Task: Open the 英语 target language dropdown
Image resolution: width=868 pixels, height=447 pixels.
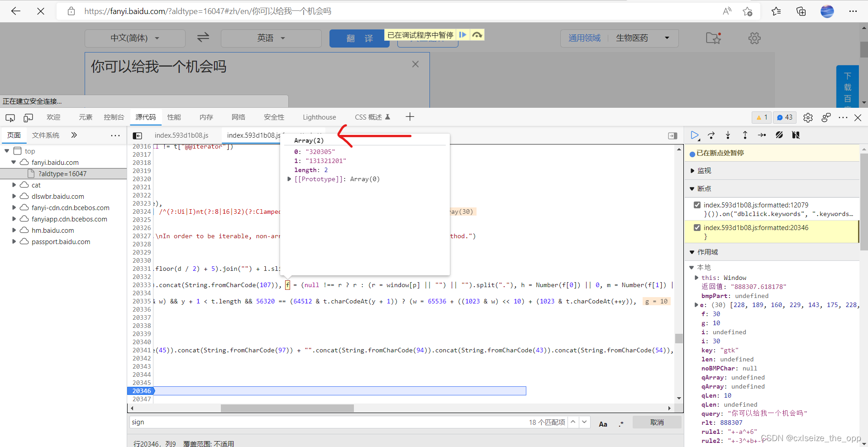Action: pyautogui.click(x=271, y=38)
